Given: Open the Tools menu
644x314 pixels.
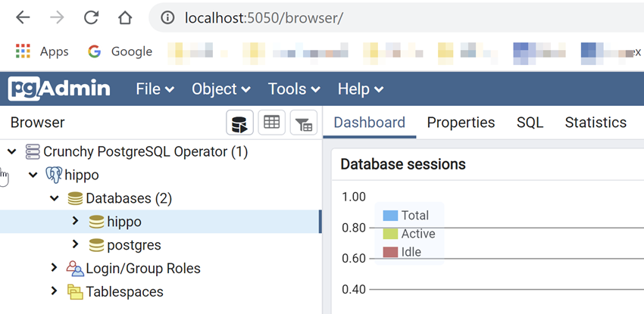Looking at the screenshot, I should [x=294, y=89].
